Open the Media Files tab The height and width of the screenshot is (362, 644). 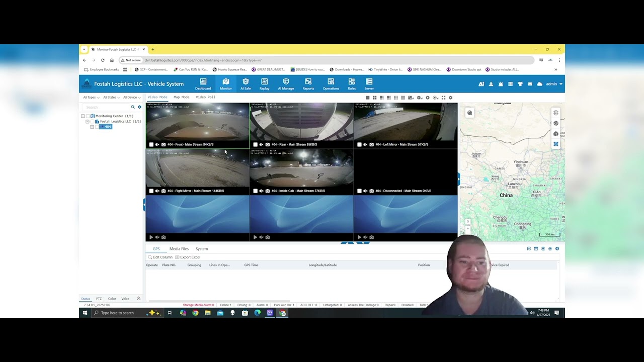point(179,249)
